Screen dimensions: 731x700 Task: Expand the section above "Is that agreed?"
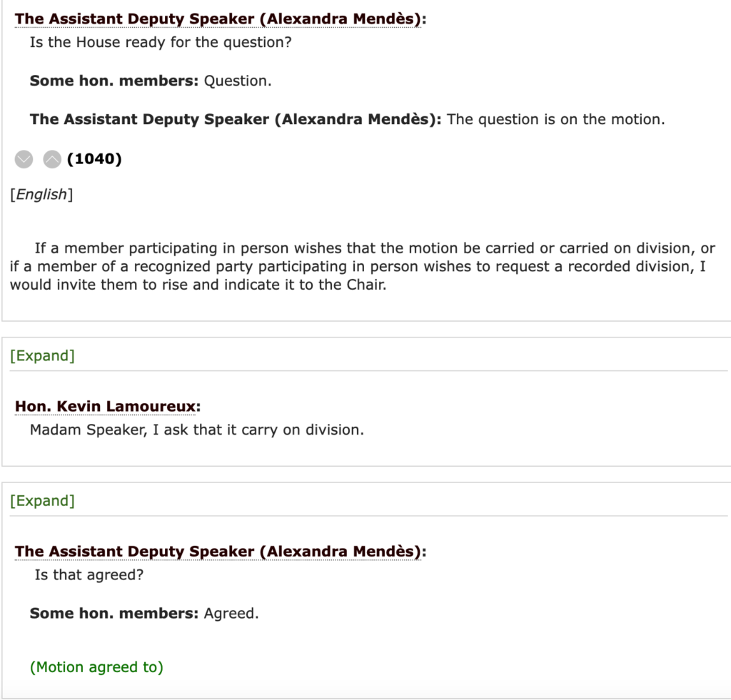point(42,501)
